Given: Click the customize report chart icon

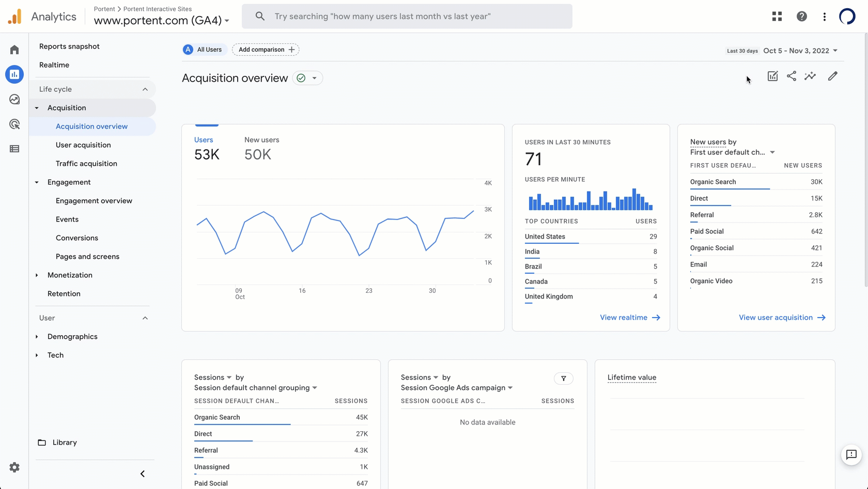Looking at the screenshot, I should coord(773,76).
